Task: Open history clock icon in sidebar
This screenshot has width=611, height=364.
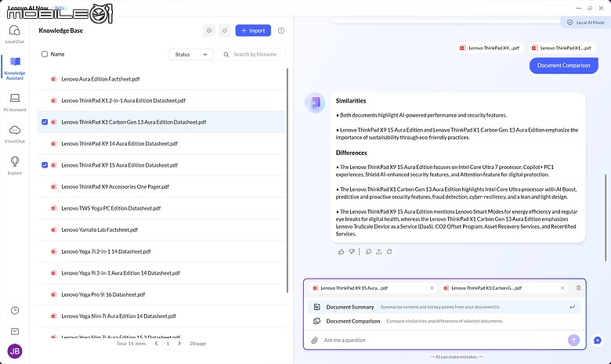Action: pyautogui.click(x=15, y=310)
